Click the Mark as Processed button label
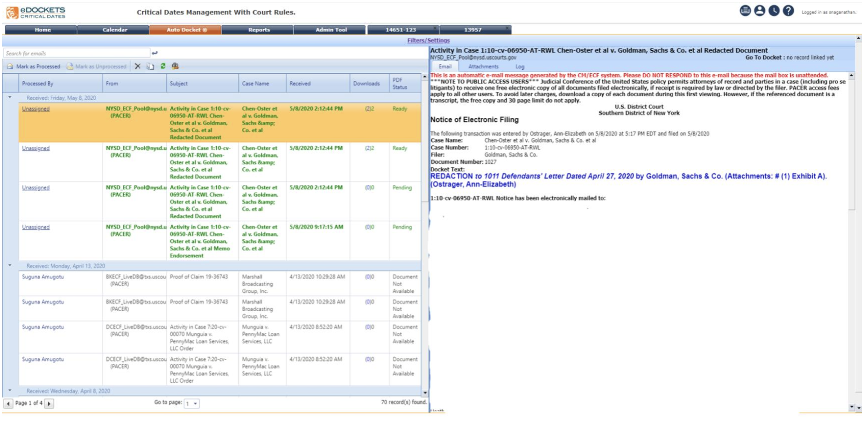Screen dimensions: 868x422 pos(38,67)
